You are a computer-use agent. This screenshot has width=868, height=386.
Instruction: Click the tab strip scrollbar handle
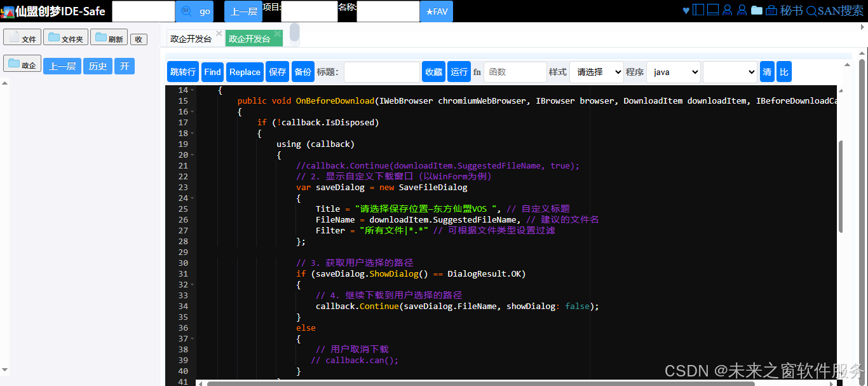[x=294, y=32]
